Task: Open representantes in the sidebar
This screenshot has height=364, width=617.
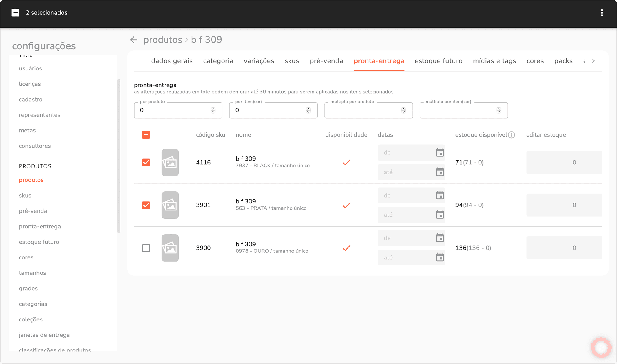Action: 40,115
